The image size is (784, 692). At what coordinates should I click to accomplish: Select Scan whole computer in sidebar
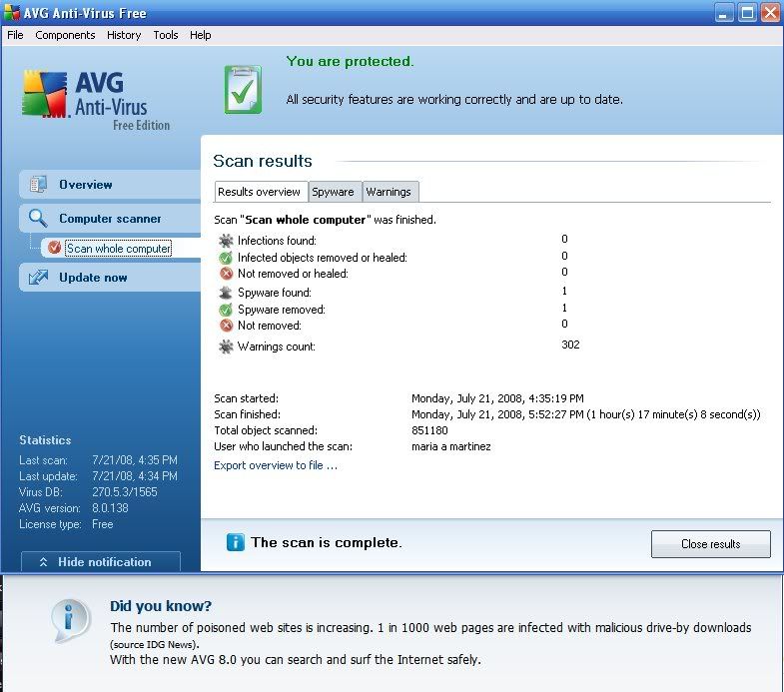coord(119,248)
